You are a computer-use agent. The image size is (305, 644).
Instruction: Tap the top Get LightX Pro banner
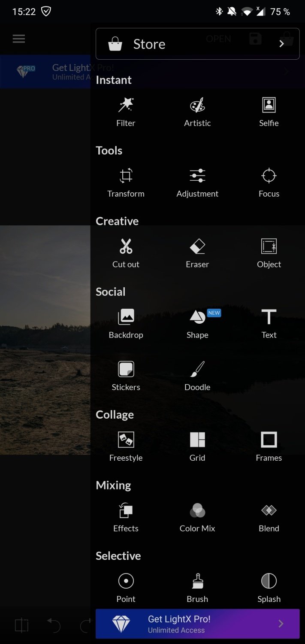[x=45, y=71]
